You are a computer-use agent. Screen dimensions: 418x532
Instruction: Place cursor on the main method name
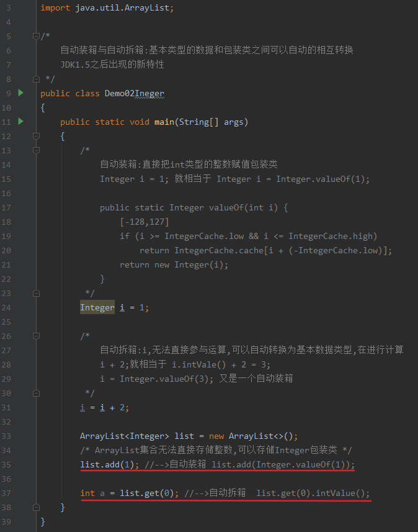click(164, 122)
